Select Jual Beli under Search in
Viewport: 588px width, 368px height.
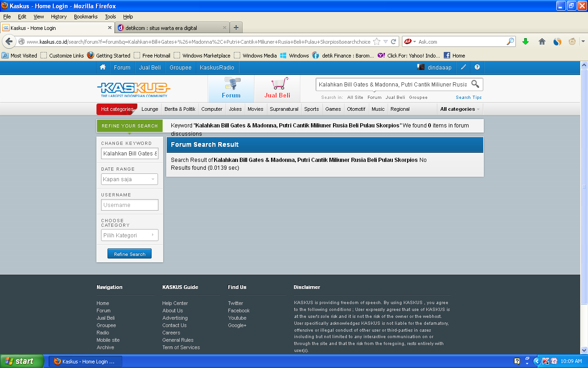click(x=395, y=98)
